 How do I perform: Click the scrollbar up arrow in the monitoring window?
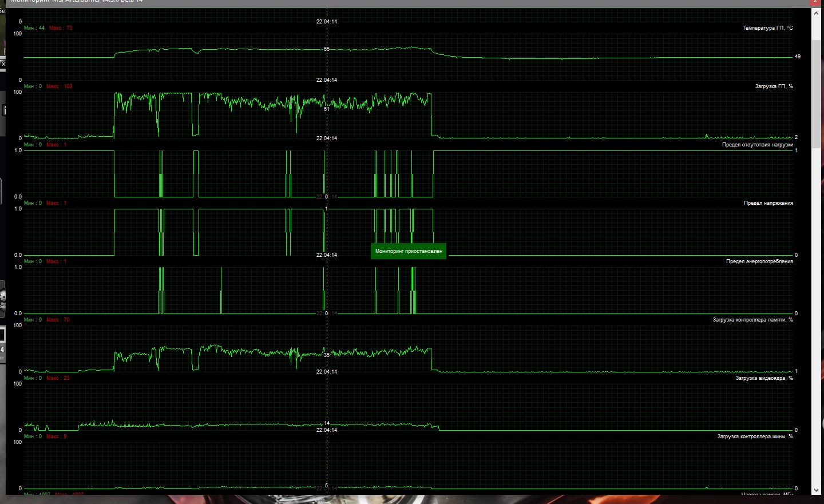817,13
